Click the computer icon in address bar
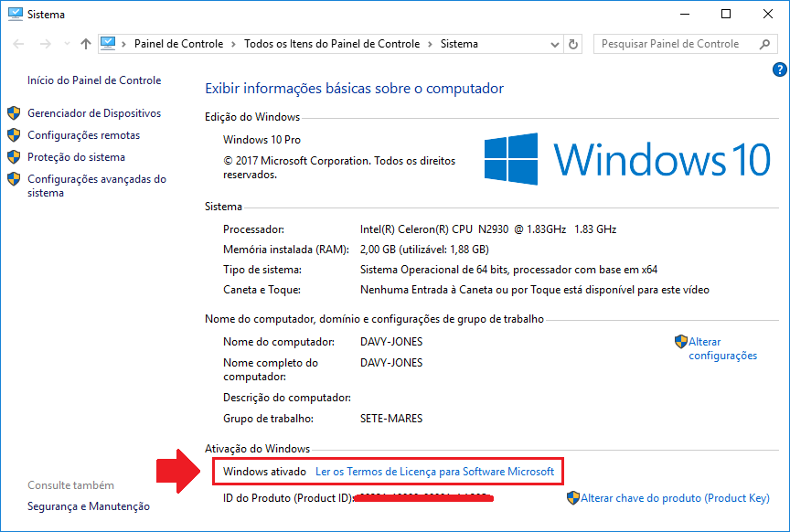The height and width of the screenshot is (532, 790). click(108, 44)
